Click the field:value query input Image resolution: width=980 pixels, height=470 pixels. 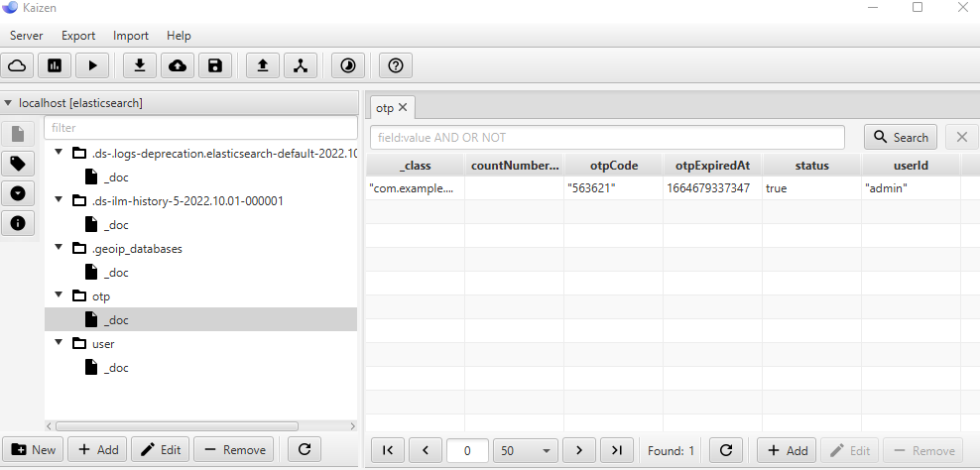coord(607,137)
